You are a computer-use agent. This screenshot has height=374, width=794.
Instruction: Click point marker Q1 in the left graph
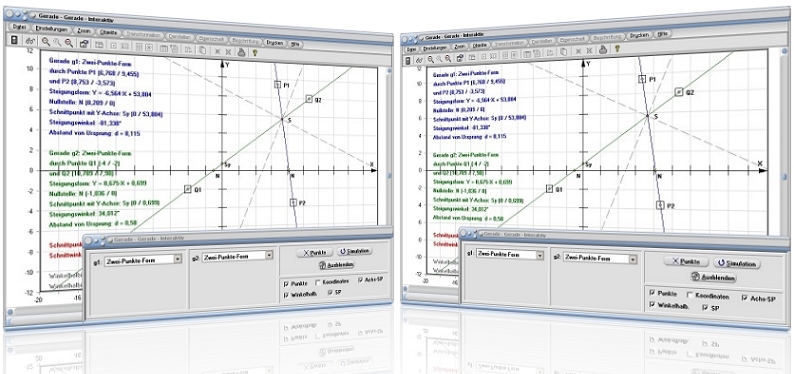pos(187,189)
